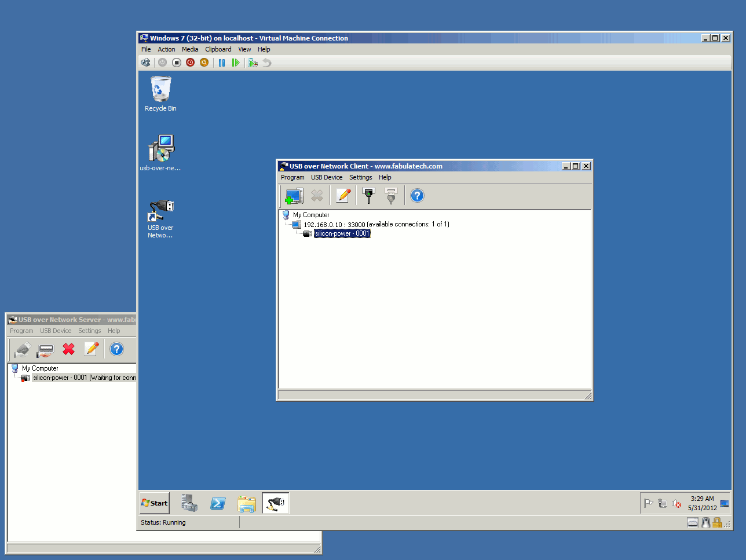This screenshot has width=746, height=560.
Task: Open Settings menu in USB Server window
Action: [90, 331]
